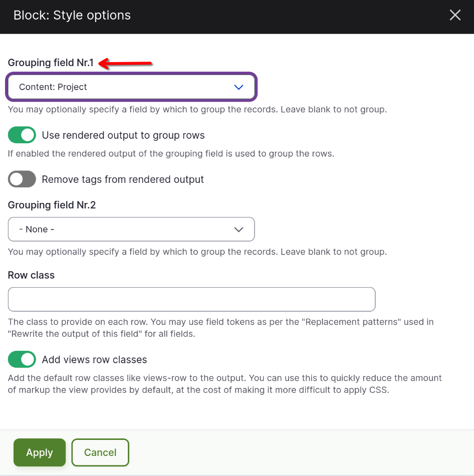The image size is (474, 476).
Task: Click the Row class label
Action: 31,275
